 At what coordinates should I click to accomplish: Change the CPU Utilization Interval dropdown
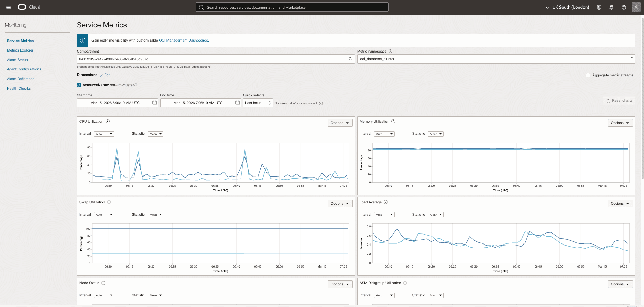click(x=104, y=134)
